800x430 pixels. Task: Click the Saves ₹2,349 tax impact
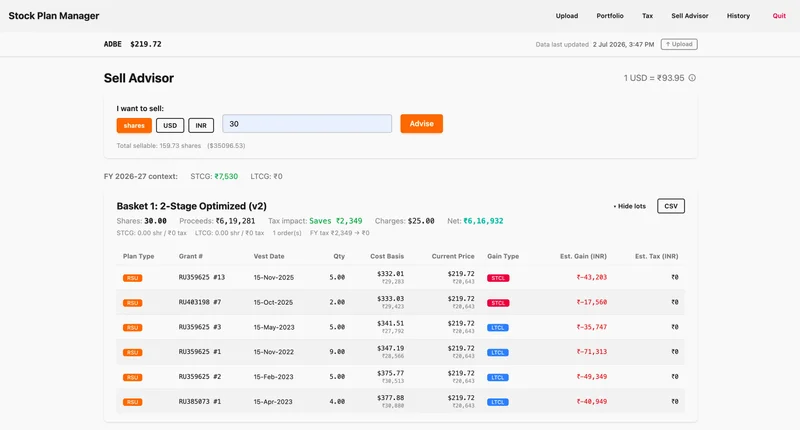pos(336,221)
